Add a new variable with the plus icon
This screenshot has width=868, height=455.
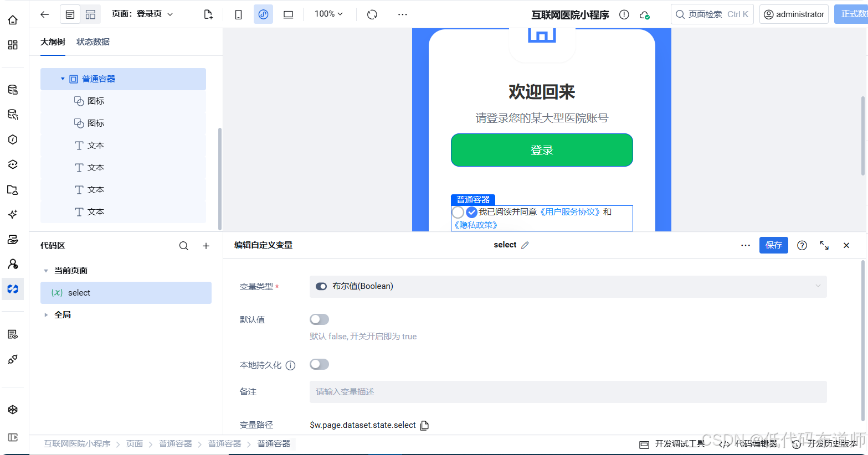[x=206, y=246]
